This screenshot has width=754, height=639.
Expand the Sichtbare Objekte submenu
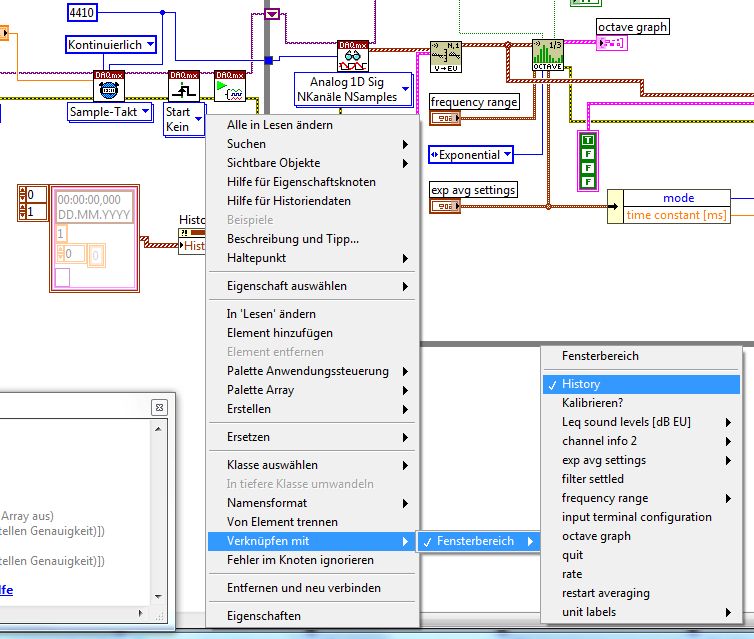pyautogui.click(x=312, y=163)
